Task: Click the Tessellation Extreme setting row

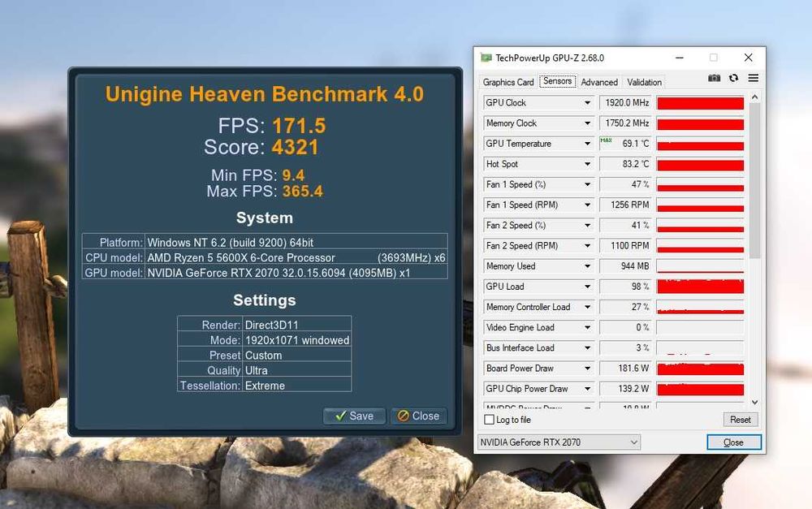Action: click(x=264, y=386)
